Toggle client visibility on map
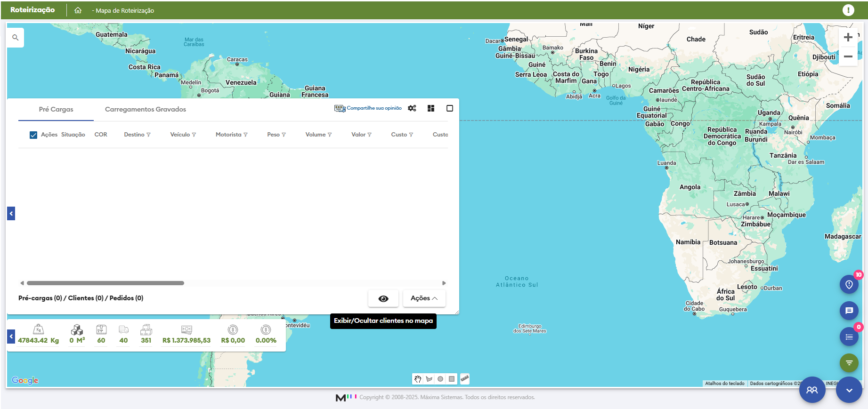 click(383, 298)
